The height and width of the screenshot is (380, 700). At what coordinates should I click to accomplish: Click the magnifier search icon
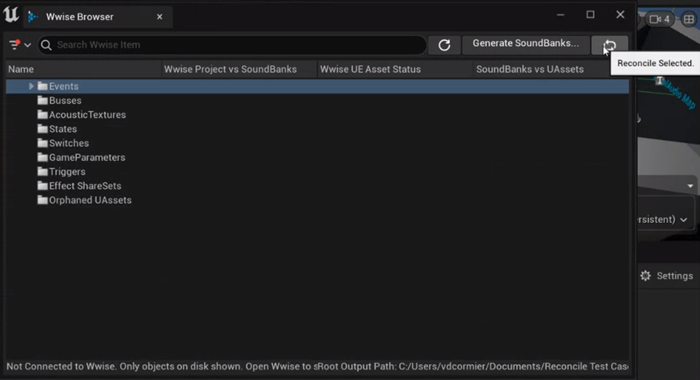(46, 45)
